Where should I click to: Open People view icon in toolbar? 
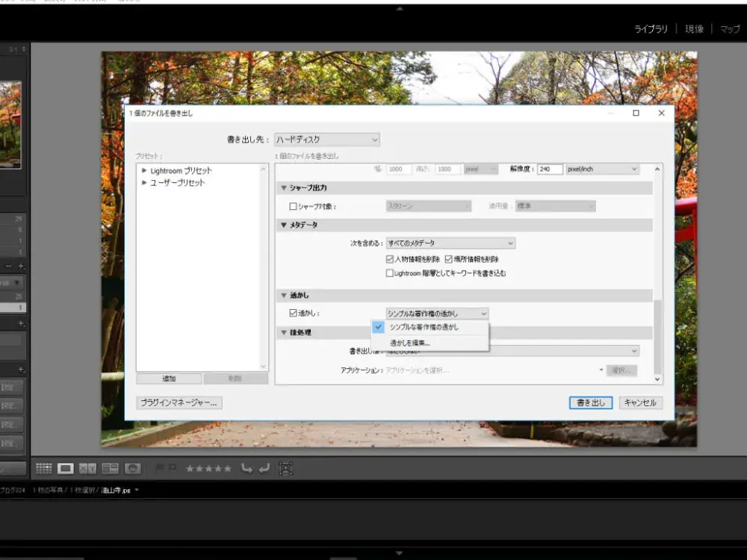(x=132, y=469)
